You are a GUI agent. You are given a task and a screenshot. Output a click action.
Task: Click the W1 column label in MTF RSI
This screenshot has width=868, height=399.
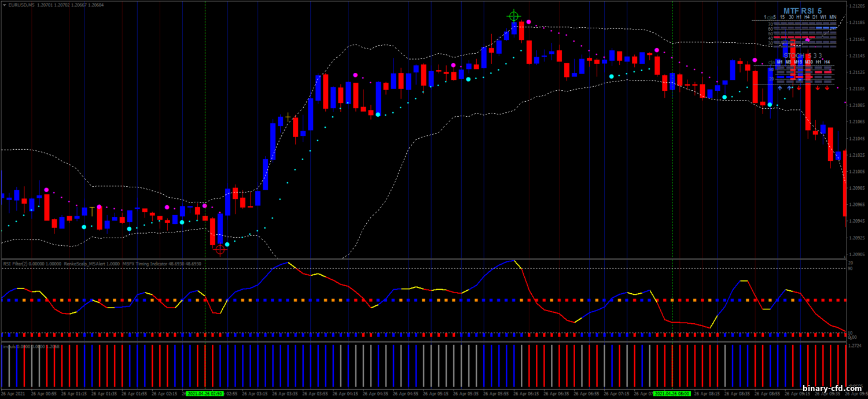[823, 17]
